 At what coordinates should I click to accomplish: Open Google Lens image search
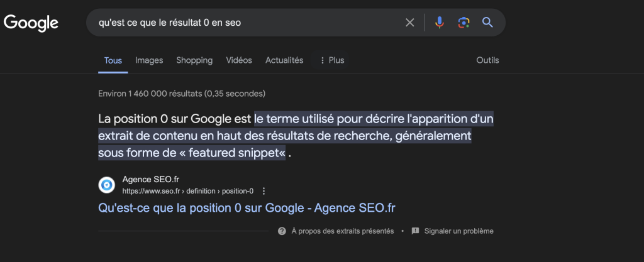[x=464, y=23]
